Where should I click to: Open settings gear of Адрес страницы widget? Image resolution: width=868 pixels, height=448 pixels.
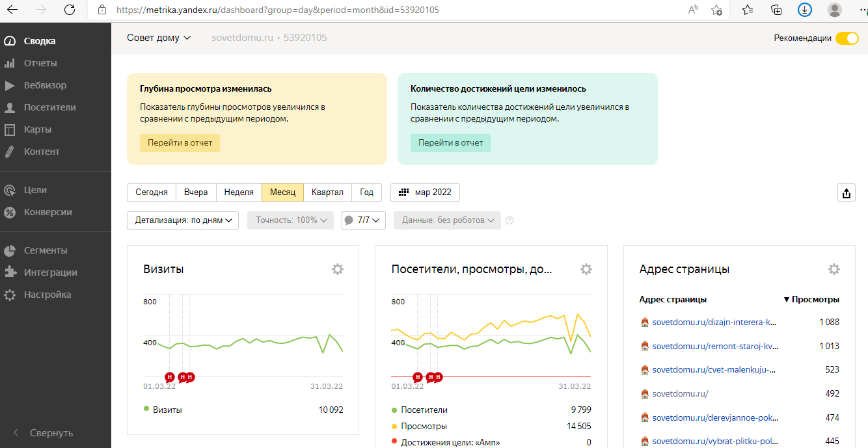(x=834, y=269)
